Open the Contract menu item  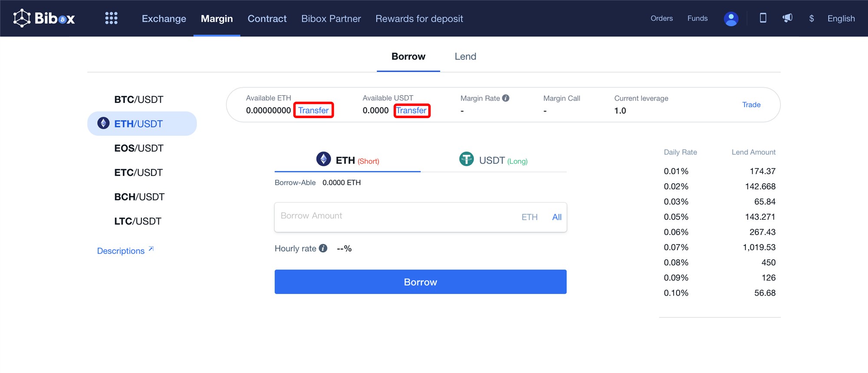pos(267,19)
